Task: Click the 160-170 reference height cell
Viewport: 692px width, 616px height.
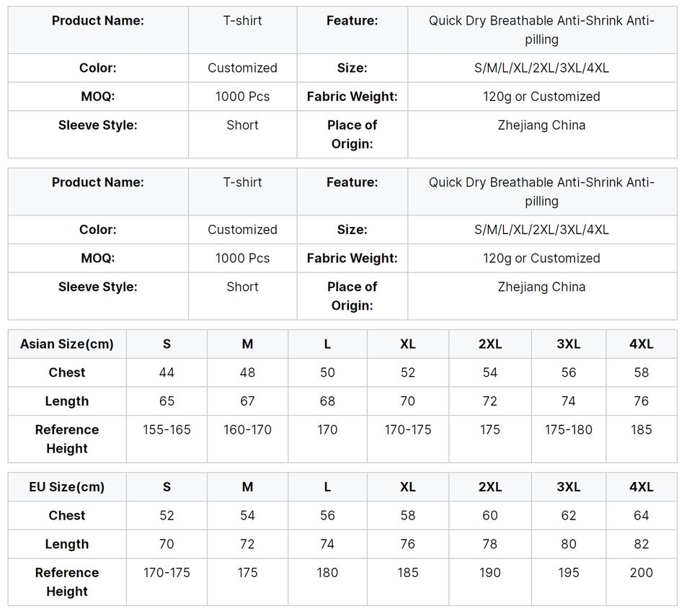Action: click(247, 429)
